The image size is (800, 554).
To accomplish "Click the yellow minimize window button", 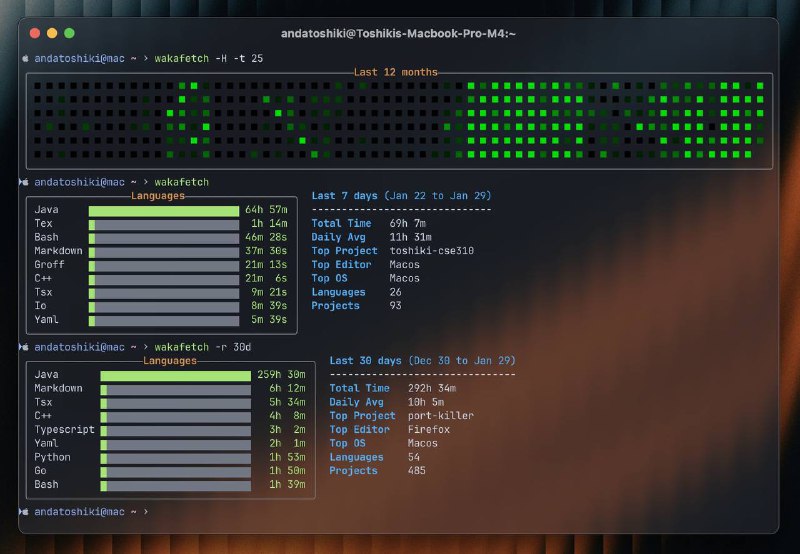I will (x=52, y=33).
